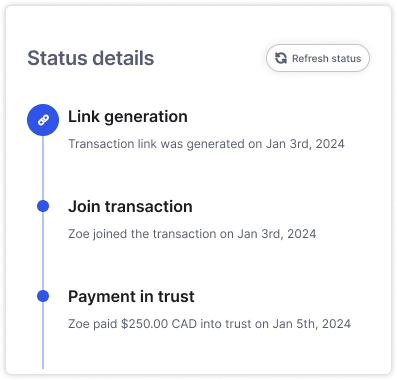This screenshot has height=380, width=397.
Task: Click the Jan 5th, 2024 date
Action: click(x=312, y=324)
